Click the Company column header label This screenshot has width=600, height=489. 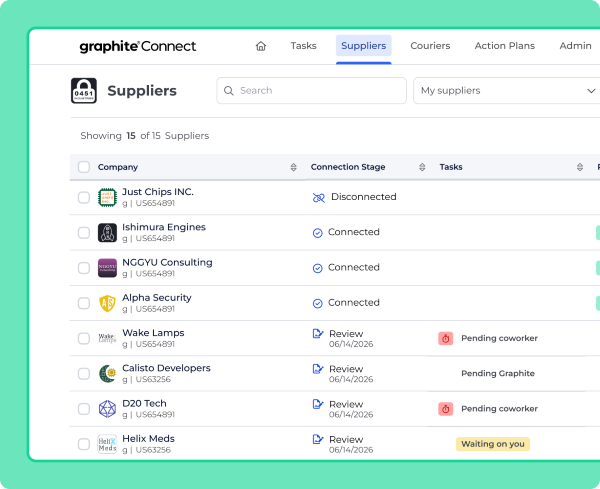118,167
